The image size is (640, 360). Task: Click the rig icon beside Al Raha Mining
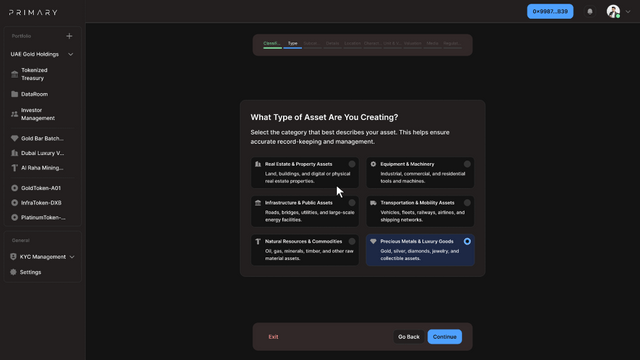pyautogui.click(x=15, y=168)
